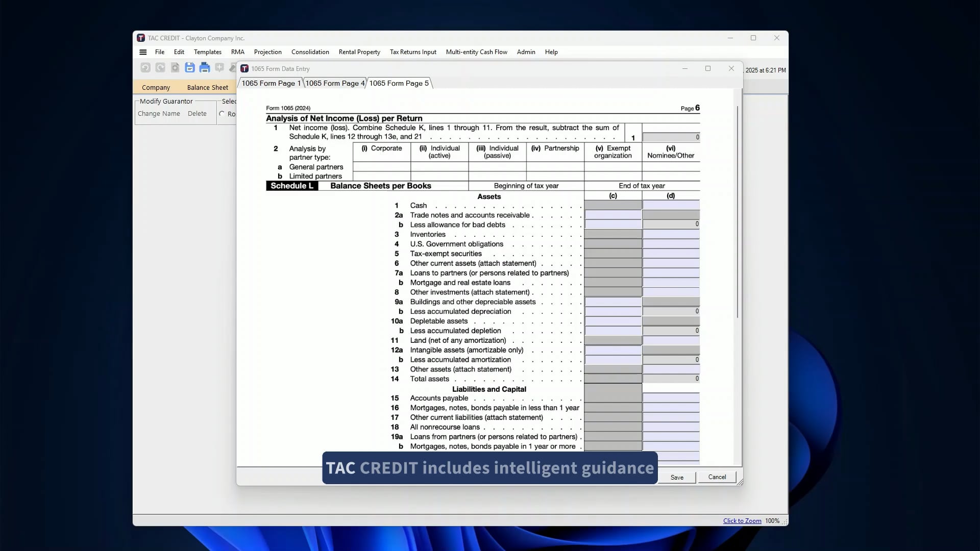This screenshot has height=551, width=980.
Task: Click the add note plus icon in the toolbar
Action: tap(219, 67)
